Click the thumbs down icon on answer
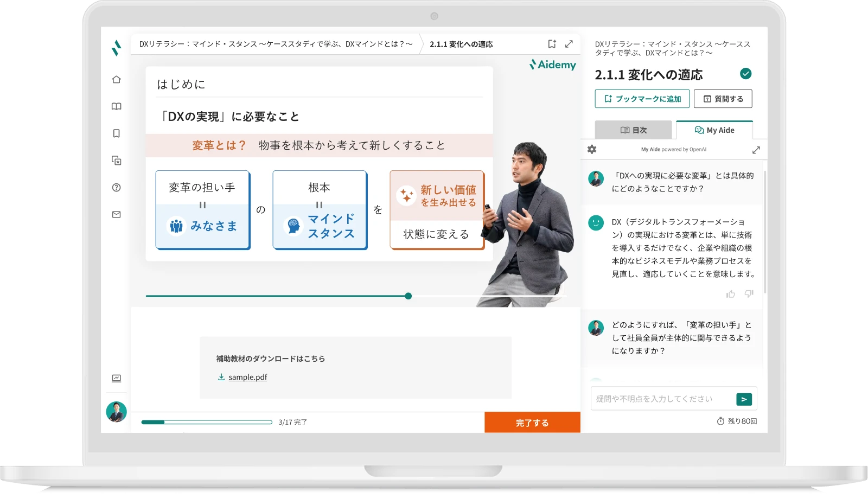868x499 pixels. point(749,294)
